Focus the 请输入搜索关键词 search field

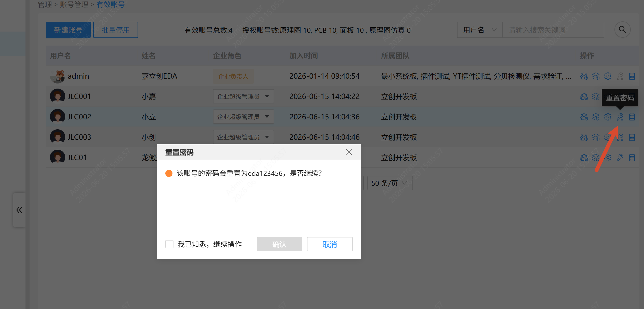pyautogui.click(x=553, y=30)
